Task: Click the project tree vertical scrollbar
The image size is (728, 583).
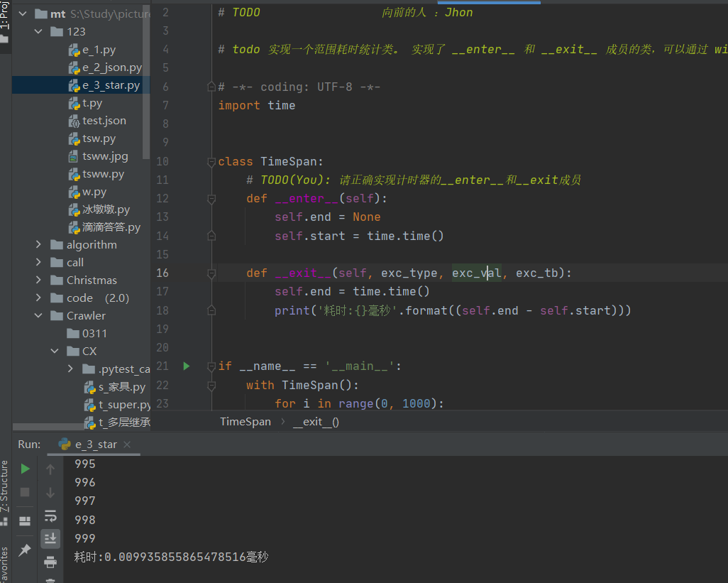Action: point(146,82)
